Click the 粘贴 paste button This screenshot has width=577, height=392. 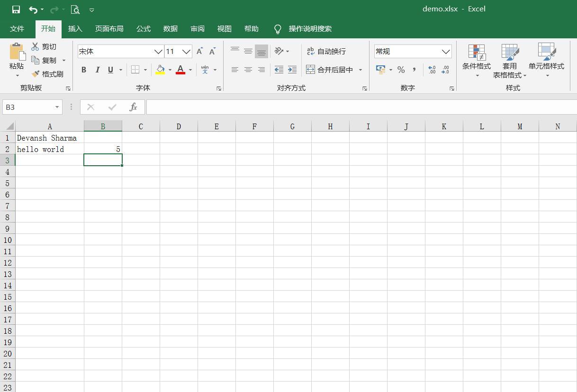(x=16, y=59)
